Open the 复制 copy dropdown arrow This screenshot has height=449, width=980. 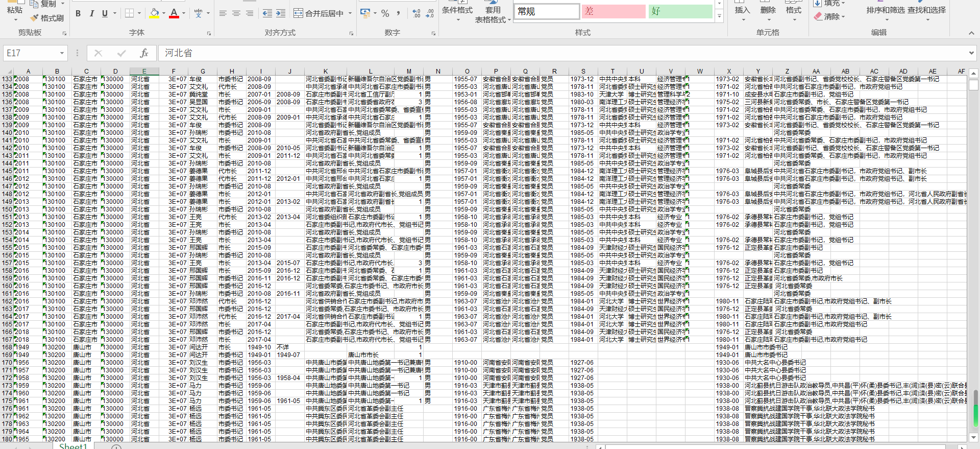[x=63, y=4]
